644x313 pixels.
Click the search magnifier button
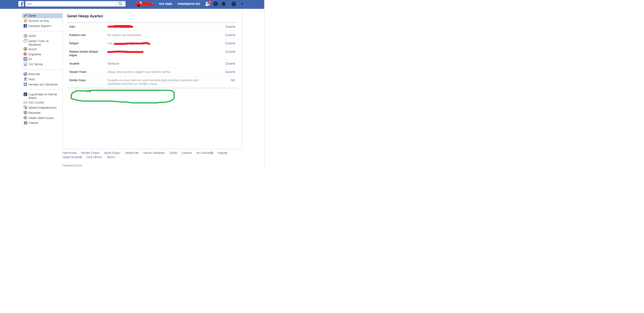[x=121, y=4]
